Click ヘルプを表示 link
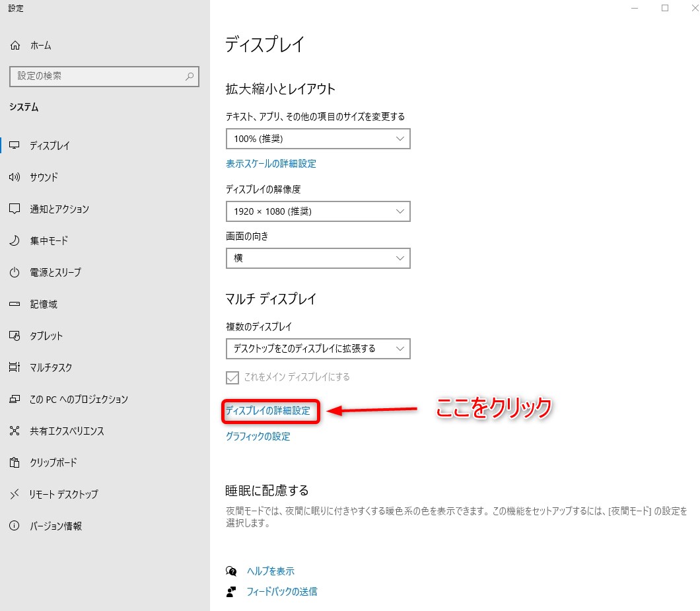 271,571
